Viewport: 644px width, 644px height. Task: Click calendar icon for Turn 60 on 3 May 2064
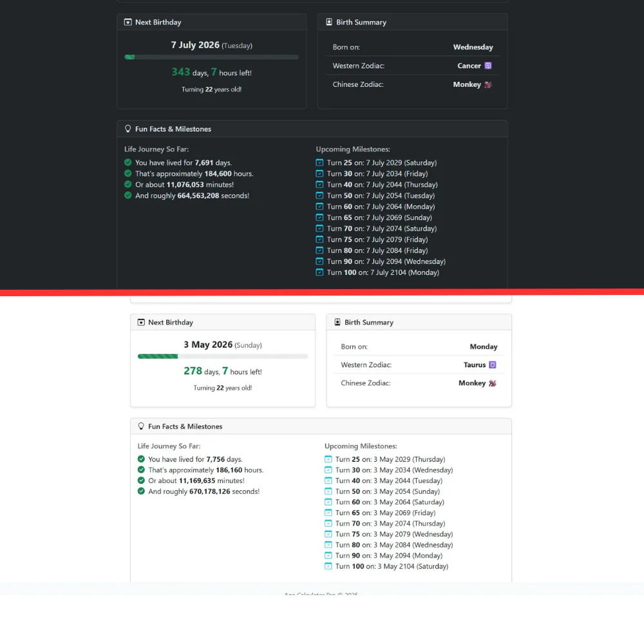(x=328, y=502)
